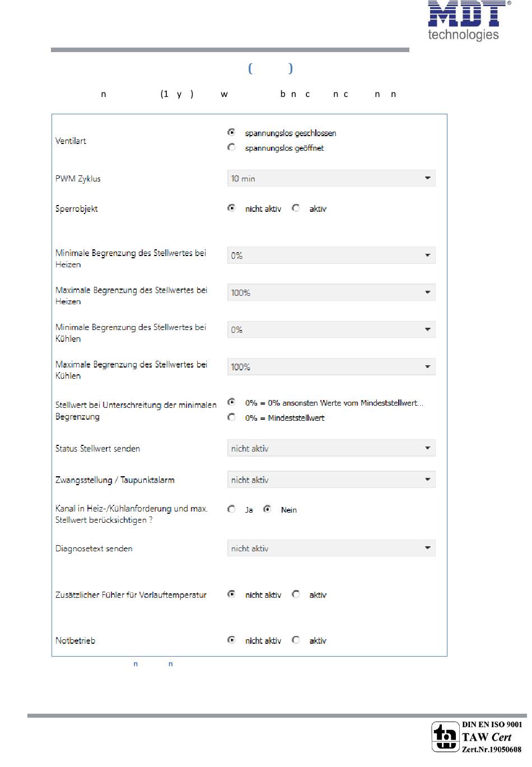This screenshot has width=532, height=767.
Task: Expand minimale Begrenzung bei Heizen dropdown
Action: click(331, 255)
